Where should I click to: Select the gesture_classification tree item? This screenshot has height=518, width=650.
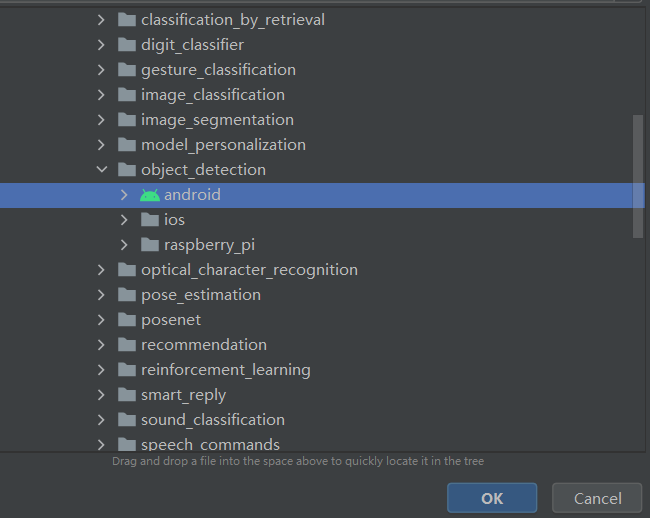[218, 70]
